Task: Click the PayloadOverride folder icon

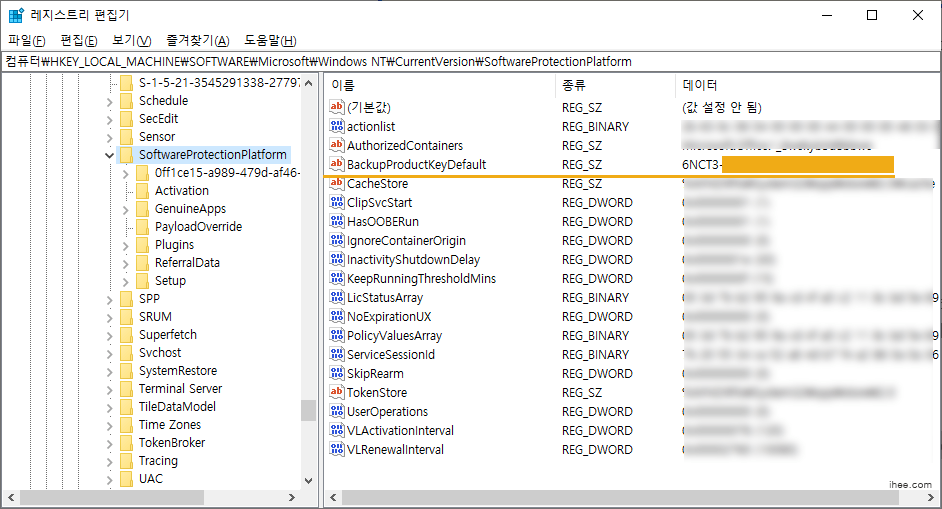Action: 142,227
